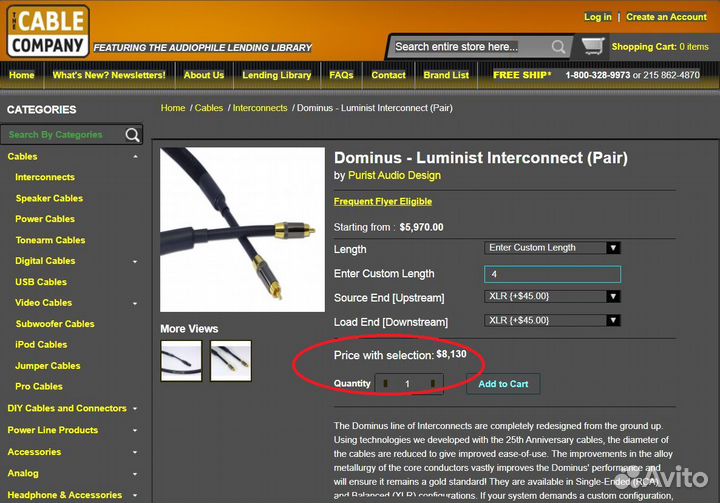Open DIY Cables and Connectors category
Screen dimensions: 720x503
(x=67, y=408)
